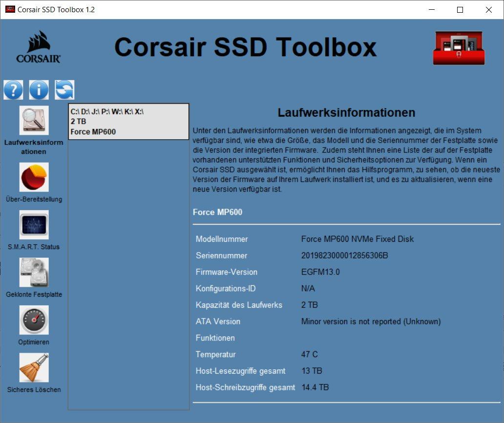Click the temperature value 47 C
This screenshot has height=423, width=504.
310,354
